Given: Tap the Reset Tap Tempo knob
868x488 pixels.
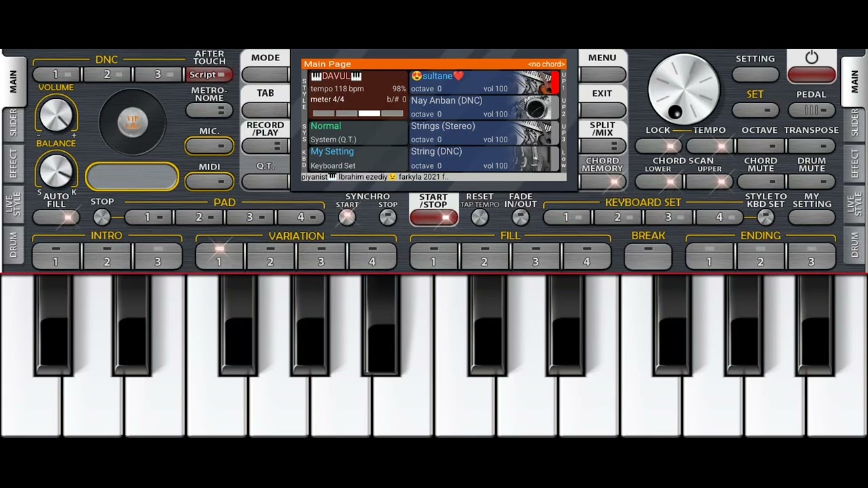Looking at the screenshot, I should coord(479,217).
